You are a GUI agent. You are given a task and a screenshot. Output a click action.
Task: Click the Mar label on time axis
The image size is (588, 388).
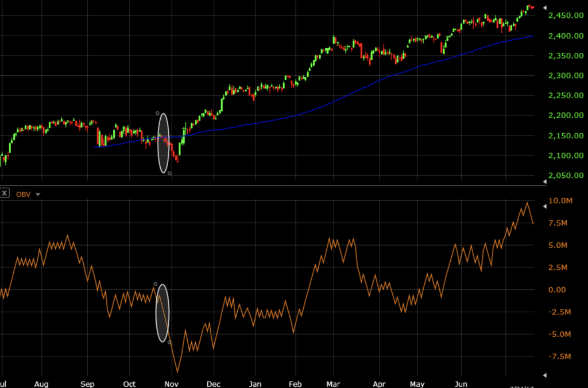pos(333,383)
